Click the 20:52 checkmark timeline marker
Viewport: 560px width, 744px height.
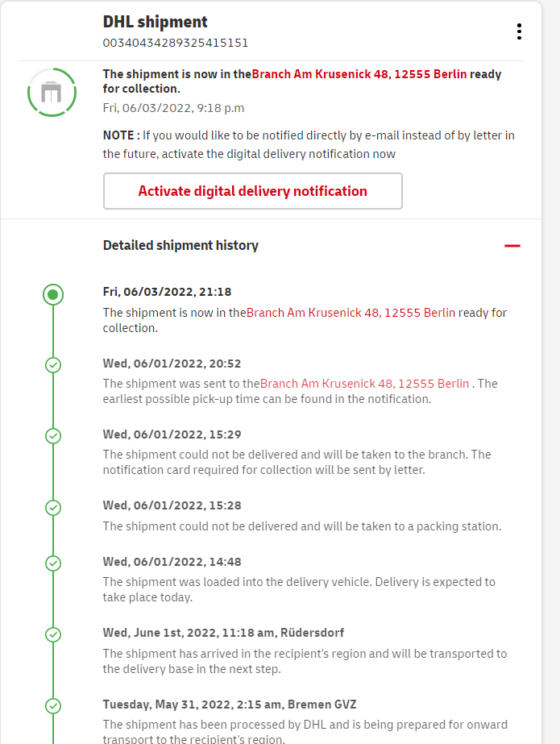(x=53, y=365)
